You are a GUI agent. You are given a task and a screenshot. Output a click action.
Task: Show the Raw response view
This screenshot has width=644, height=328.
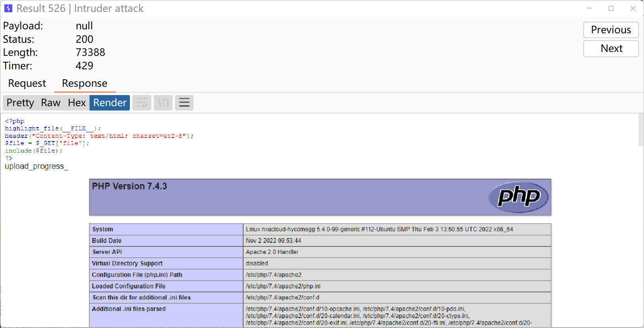(51, 103)
